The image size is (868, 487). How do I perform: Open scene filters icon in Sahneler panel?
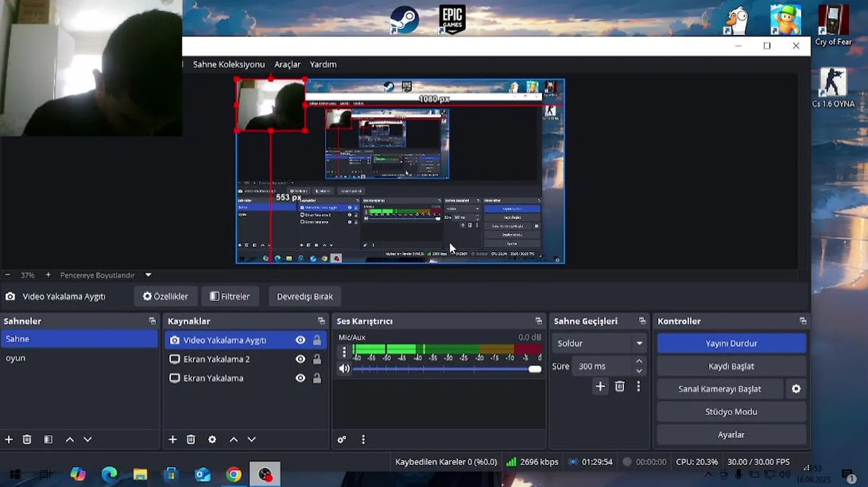(x=48, y=440)
